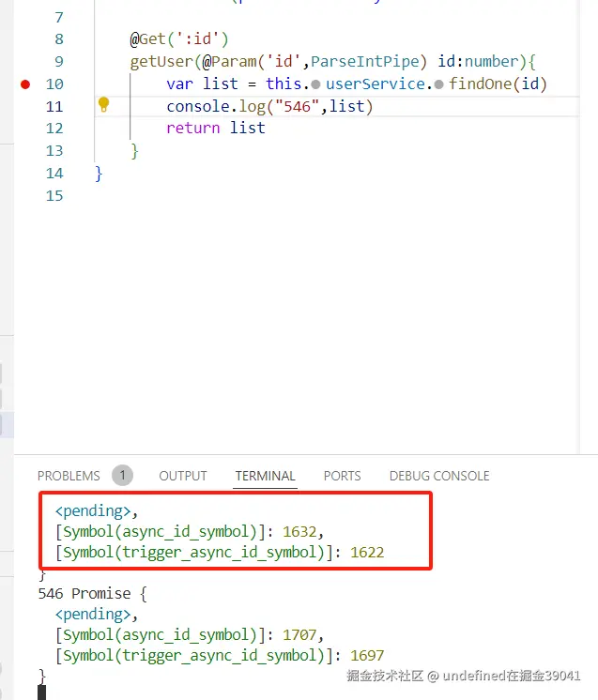Open the OUTPUT panel tab
This screenshot has width=598, height=700.
(x=183, y=476)
